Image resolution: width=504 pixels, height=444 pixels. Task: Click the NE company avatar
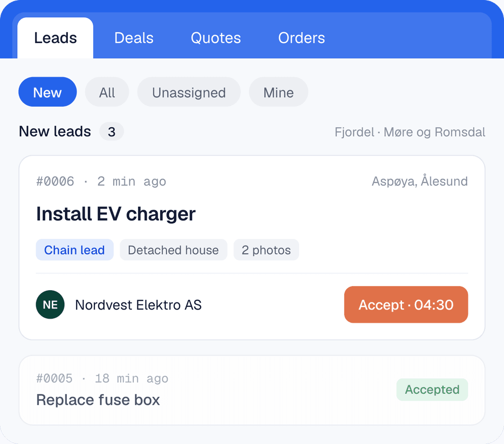click(50, 304)
